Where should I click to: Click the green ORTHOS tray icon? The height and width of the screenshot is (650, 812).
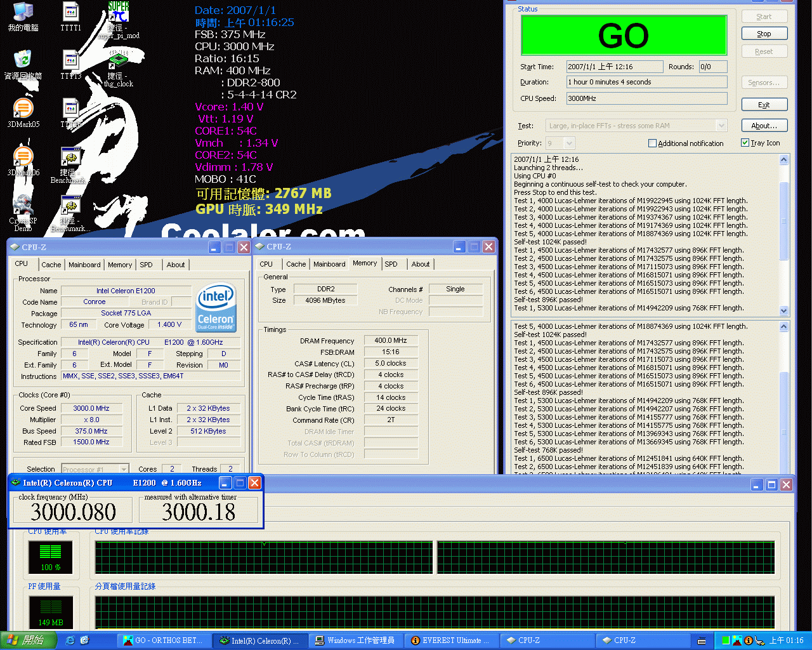coord(726,640)
